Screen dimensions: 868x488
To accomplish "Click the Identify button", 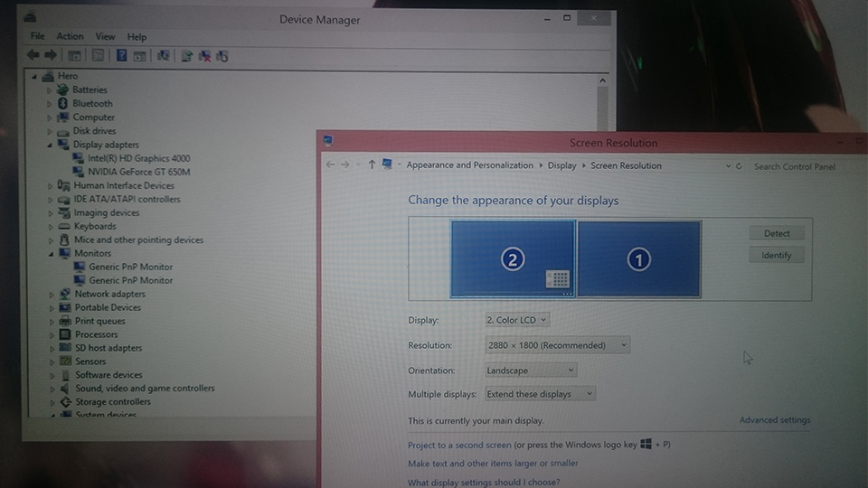I will point(776,255).
